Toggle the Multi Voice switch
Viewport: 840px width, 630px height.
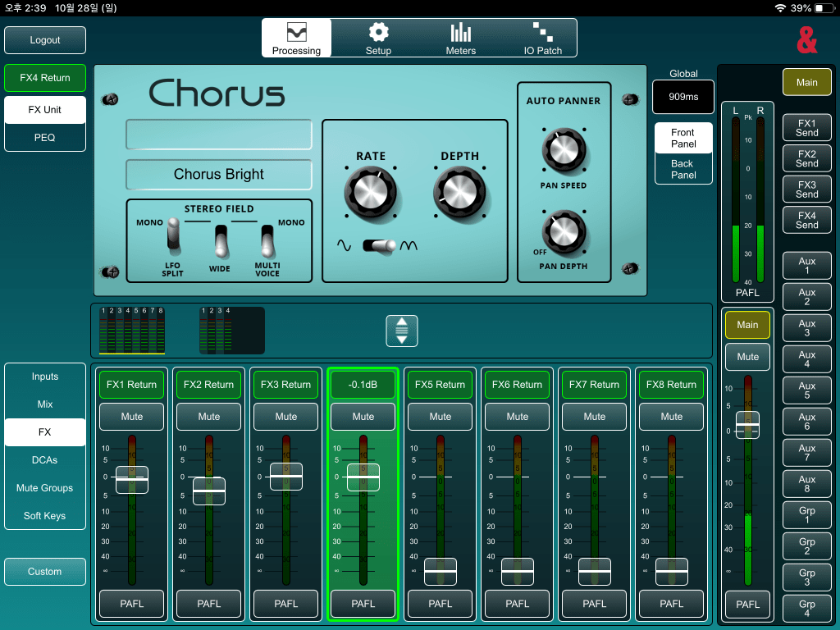point(267,240)
